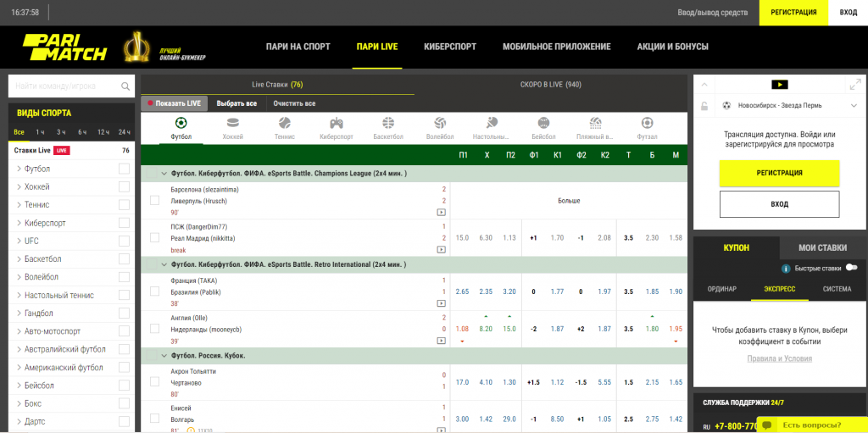Check the Теннис checkbox in sidebar
Viewport: 868px width, 433px height.
(x=124, y=205)
